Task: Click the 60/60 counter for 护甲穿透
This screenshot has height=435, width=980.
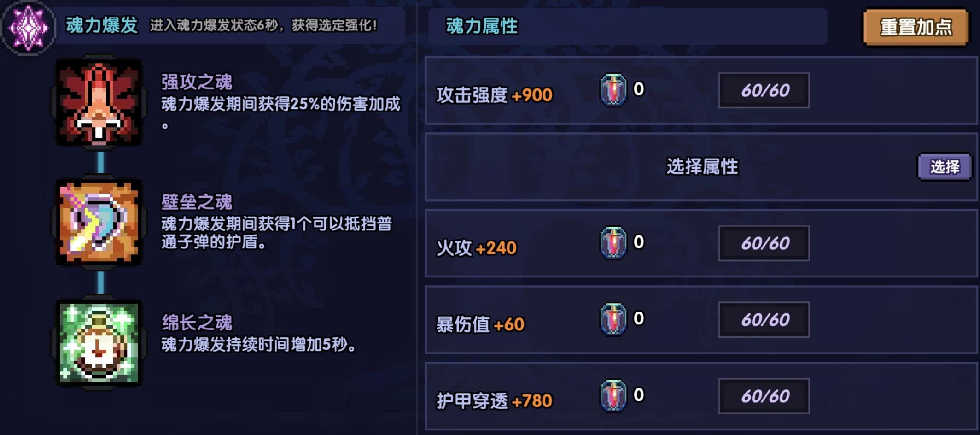Action: tap(764, 396)
